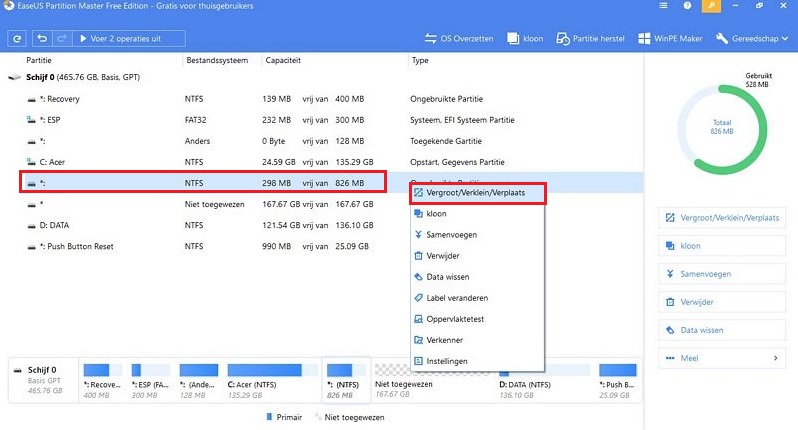Click 'Systeem, EFI Systeem Partitie' type text
The width and height of the screenshot is (798, 430).
(x=462, y=120)
